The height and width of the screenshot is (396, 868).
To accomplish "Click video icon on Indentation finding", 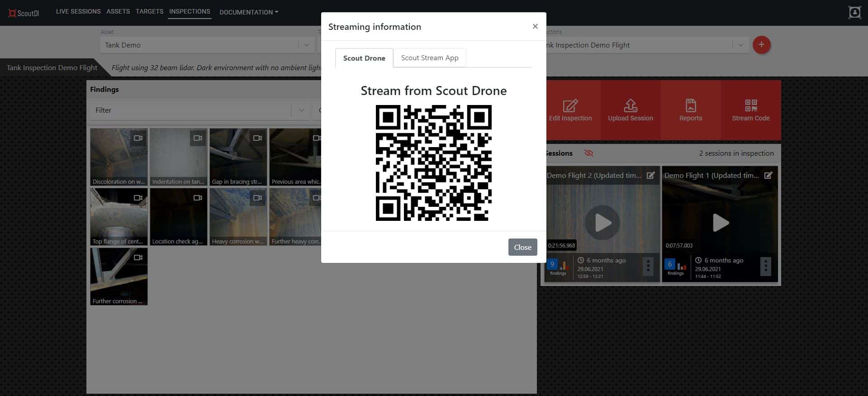I will pyautogui.click(x=198, y=138).
